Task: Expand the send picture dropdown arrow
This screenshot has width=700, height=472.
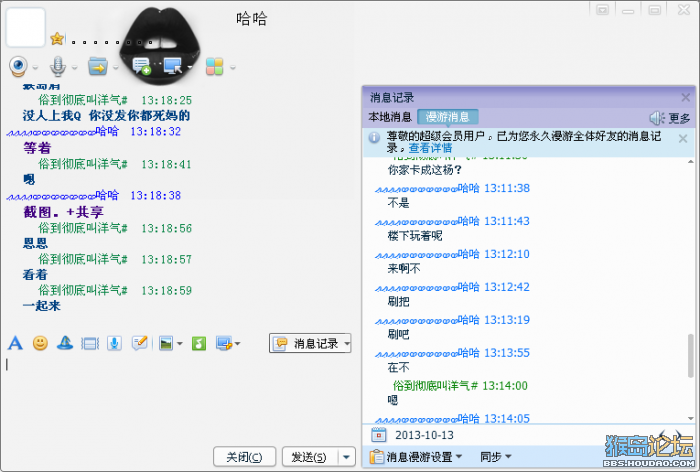Action: [x=179, y=343]
